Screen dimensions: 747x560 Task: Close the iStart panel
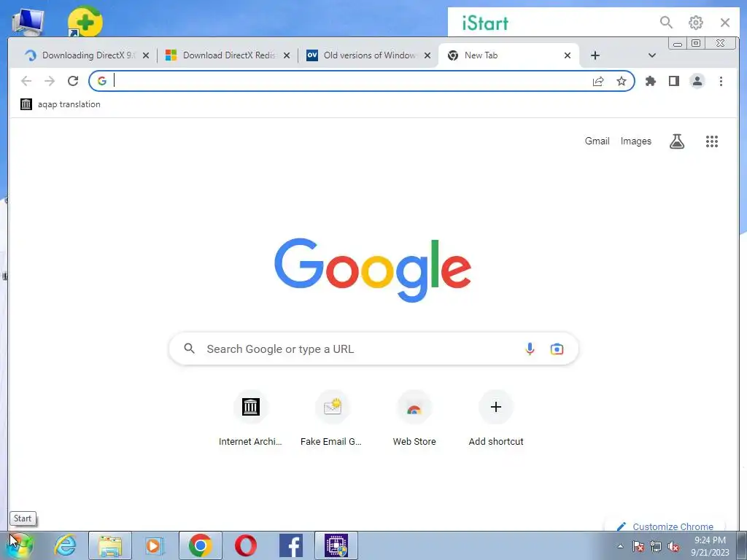(x=725, y=23)
